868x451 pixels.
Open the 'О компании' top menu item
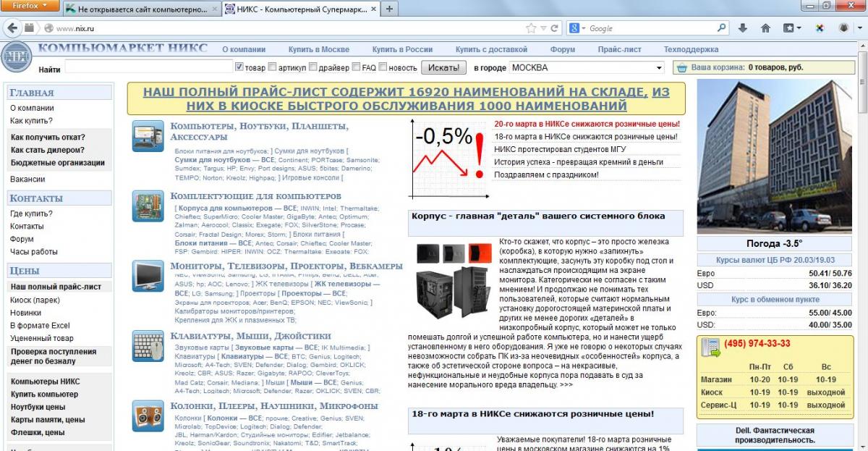click(244, 49)
